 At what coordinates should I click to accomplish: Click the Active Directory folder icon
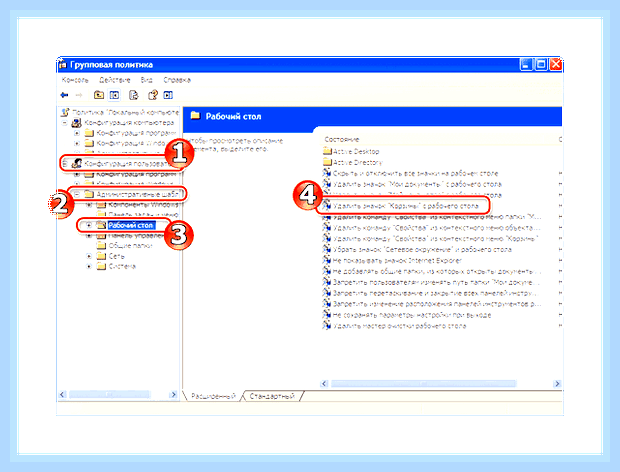327,162
